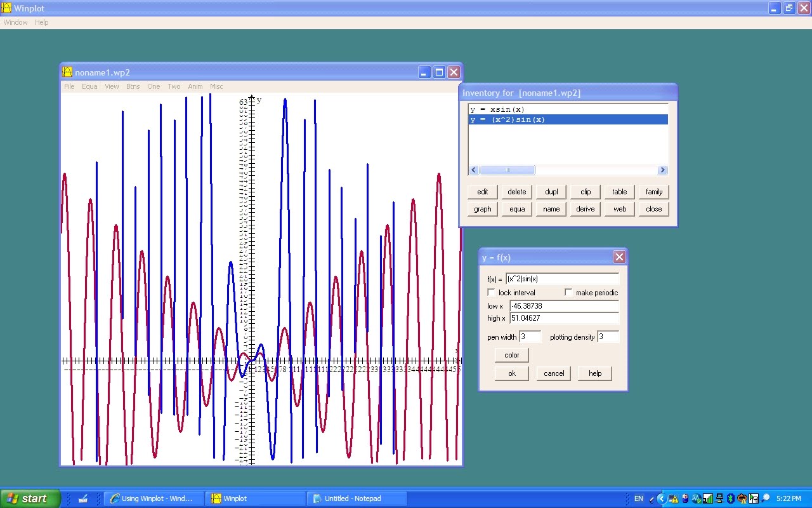Viewport: 812px width, 508px height.
Task: Open a table for the selected equation
Action: pyautogui.click(x=619, y=191)
